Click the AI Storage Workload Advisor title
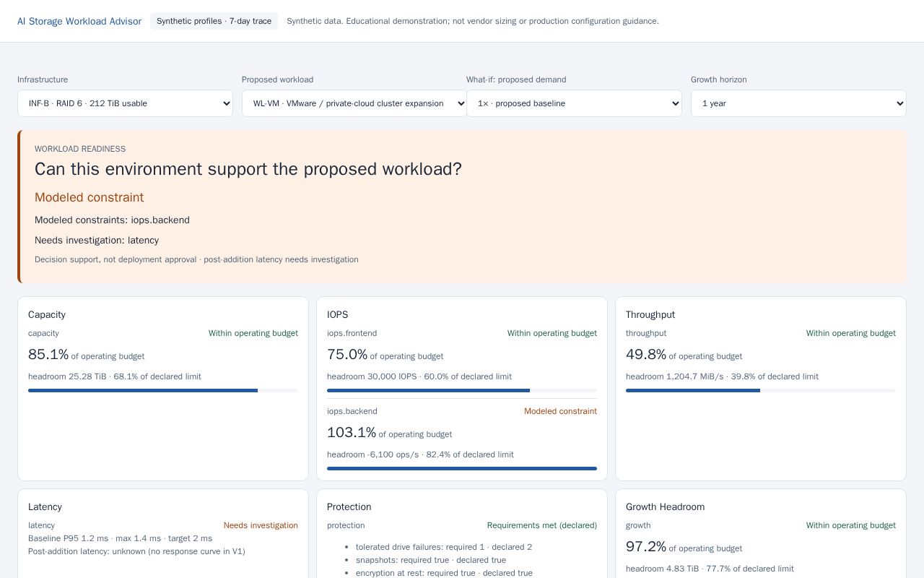The height and width of the screenshot is (578, 924). coord(79,21)
